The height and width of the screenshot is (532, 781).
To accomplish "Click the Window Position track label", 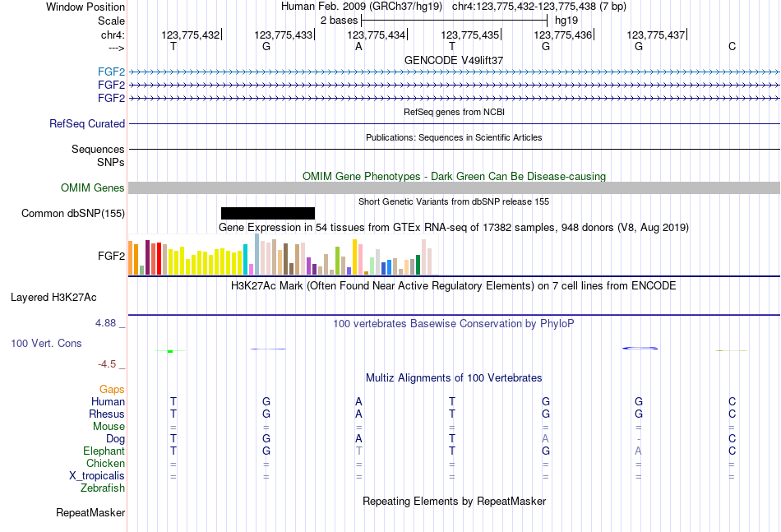I will [85, 7].
